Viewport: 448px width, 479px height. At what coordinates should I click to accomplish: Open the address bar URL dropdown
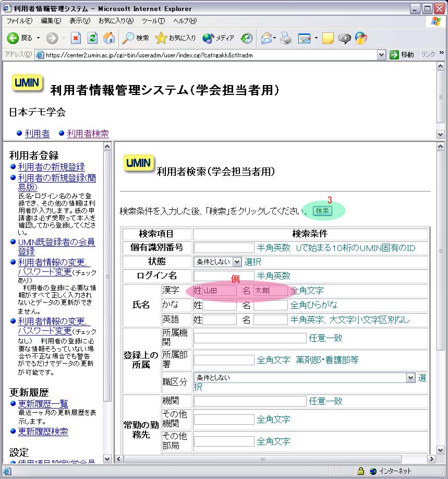pyautogui.click(x=381, y=55)
